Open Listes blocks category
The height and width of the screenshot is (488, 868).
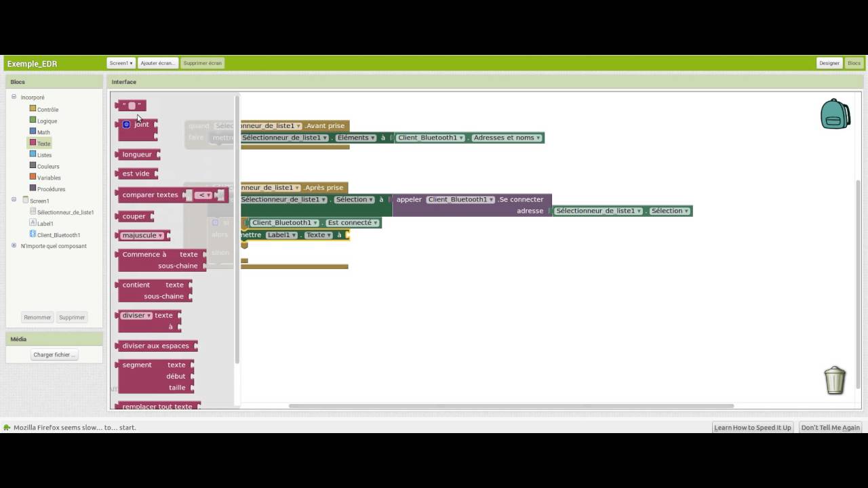(x=44, y=155)
